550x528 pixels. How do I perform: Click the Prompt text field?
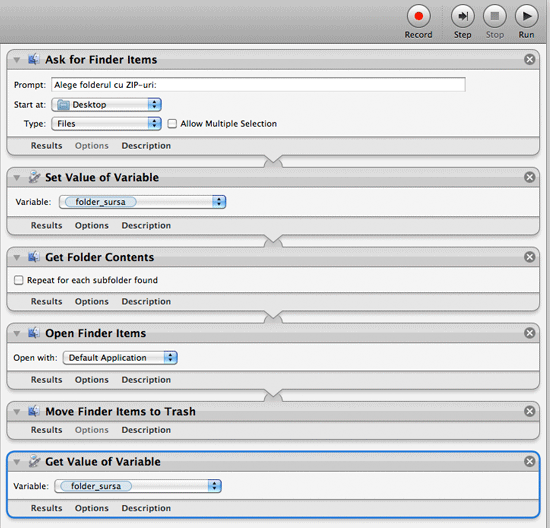[x=258, y=85]
